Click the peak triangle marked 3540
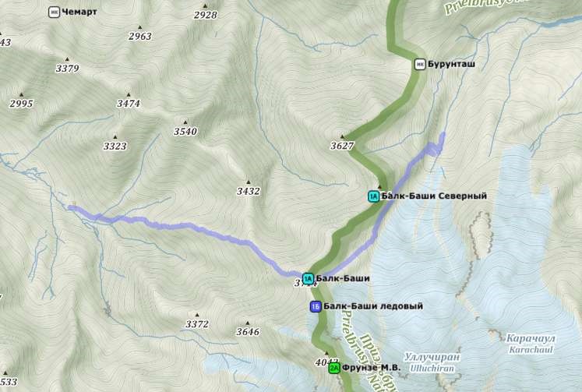 coord(185,122)
